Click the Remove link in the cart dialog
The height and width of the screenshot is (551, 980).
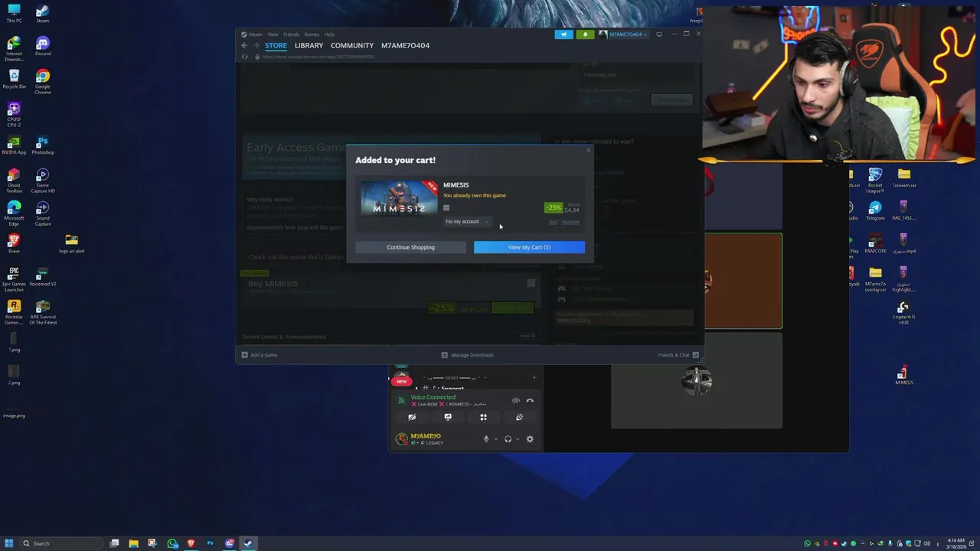(570, 222)
